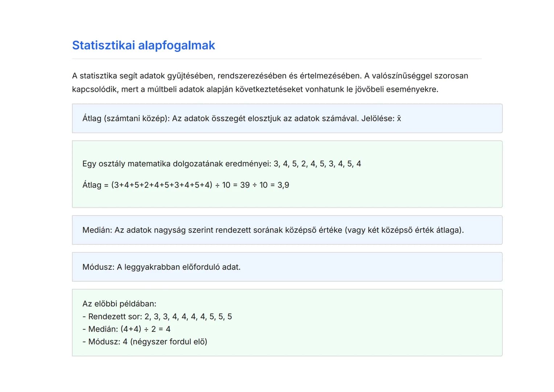Click the sum expression "(3+4+5+2+4+5+3+4+5+4)"
Viewport: 554px width, 392px height.
[x=161, y=185]
